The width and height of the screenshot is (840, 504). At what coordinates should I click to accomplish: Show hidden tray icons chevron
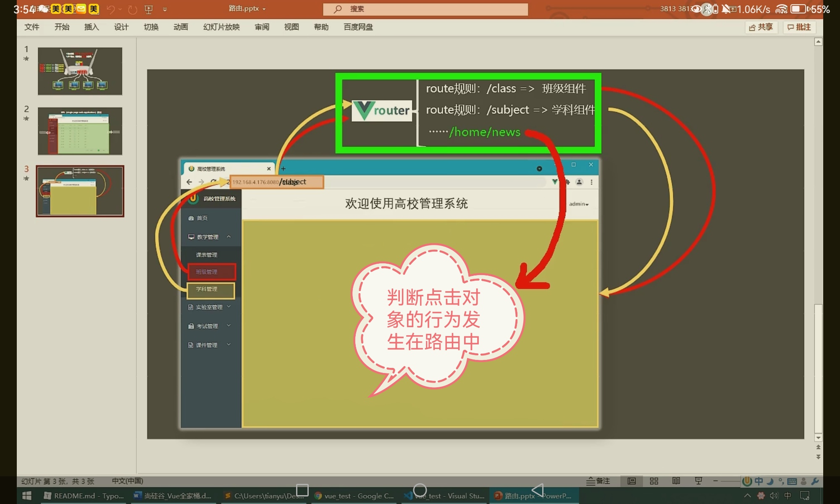747,496
